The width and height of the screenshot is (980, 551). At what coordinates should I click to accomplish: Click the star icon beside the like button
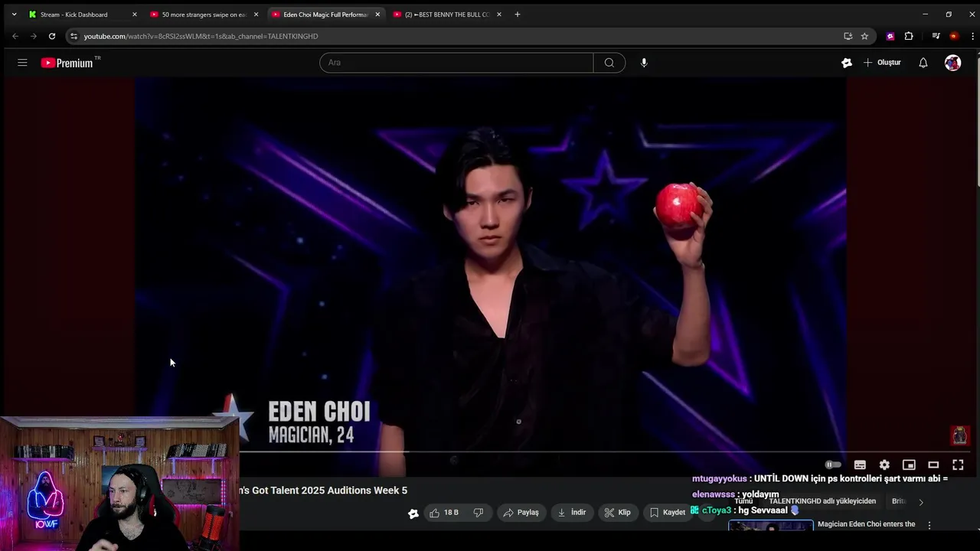(x=413, y=514)
